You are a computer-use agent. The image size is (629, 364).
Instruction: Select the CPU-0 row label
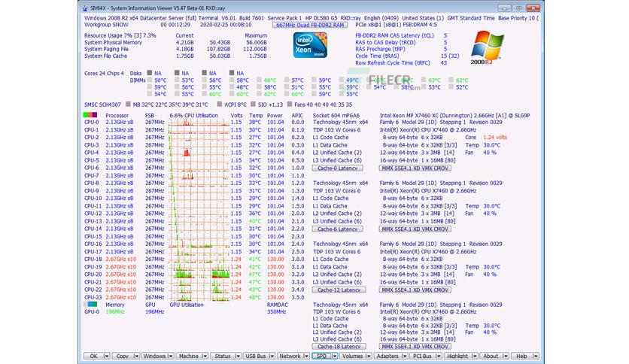tap(92, 123)
